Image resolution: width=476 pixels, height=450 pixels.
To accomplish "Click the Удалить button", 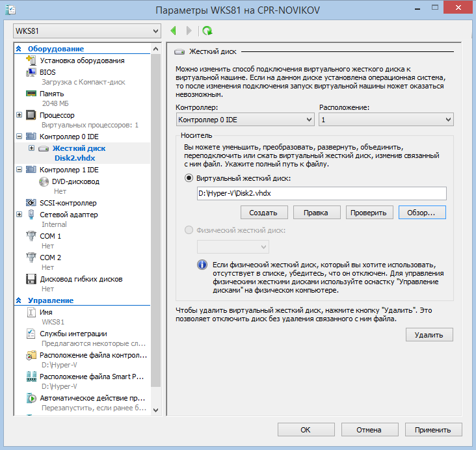I will 429,335.
